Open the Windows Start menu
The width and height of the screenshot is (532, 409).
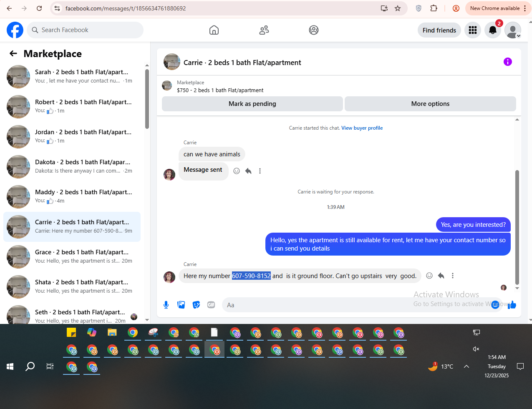click(10, 366)
